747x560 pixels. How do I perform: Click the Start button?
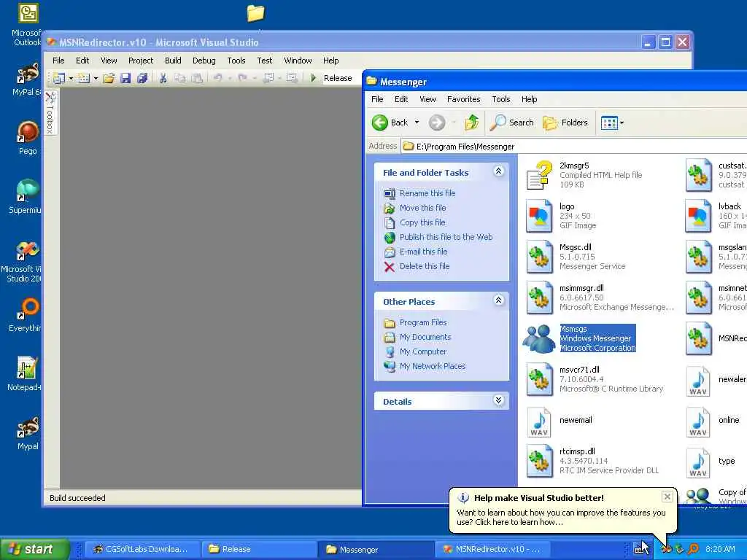(35, 549)
